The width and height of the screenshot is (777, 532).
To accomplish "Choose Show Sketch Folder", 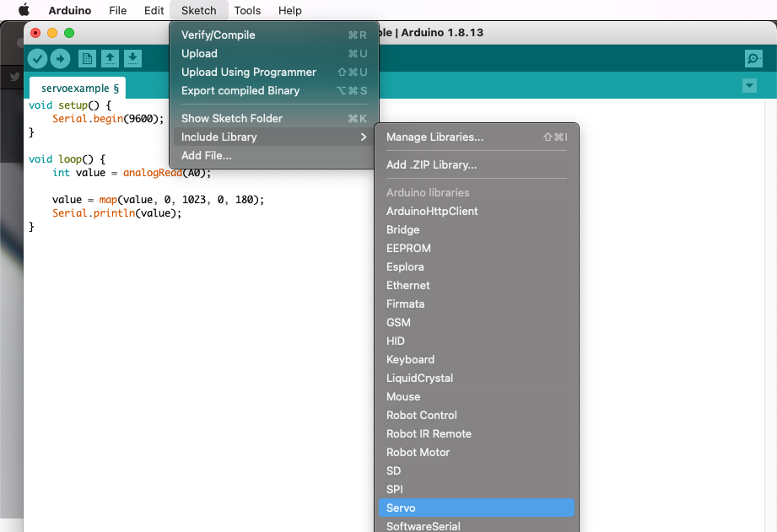I will point(231,118).
